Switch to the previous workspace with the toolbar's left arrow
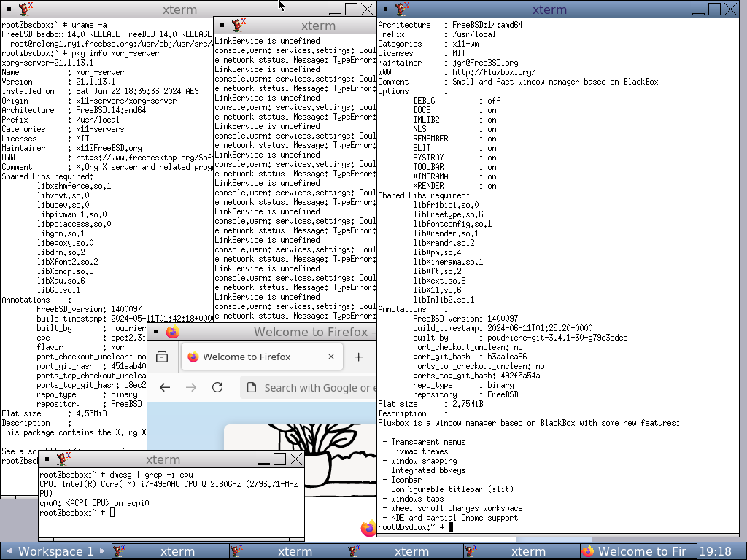This screenshot has height=560, width=747. click(9, 551)
